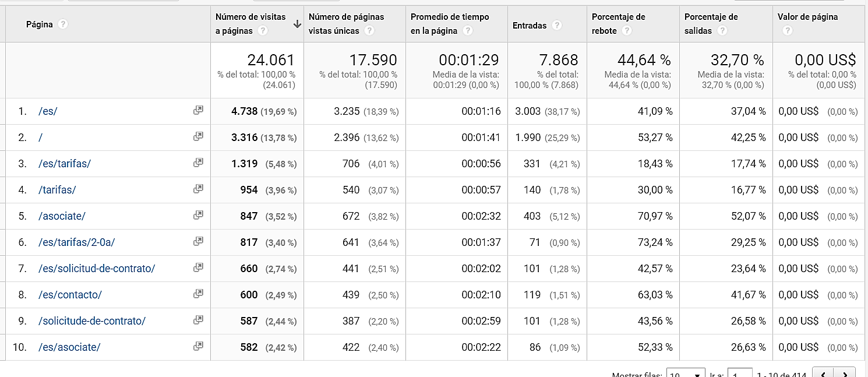Click the open-in-new-window icon for /es/tarifas/
The image size is (868, 377).
198,163
